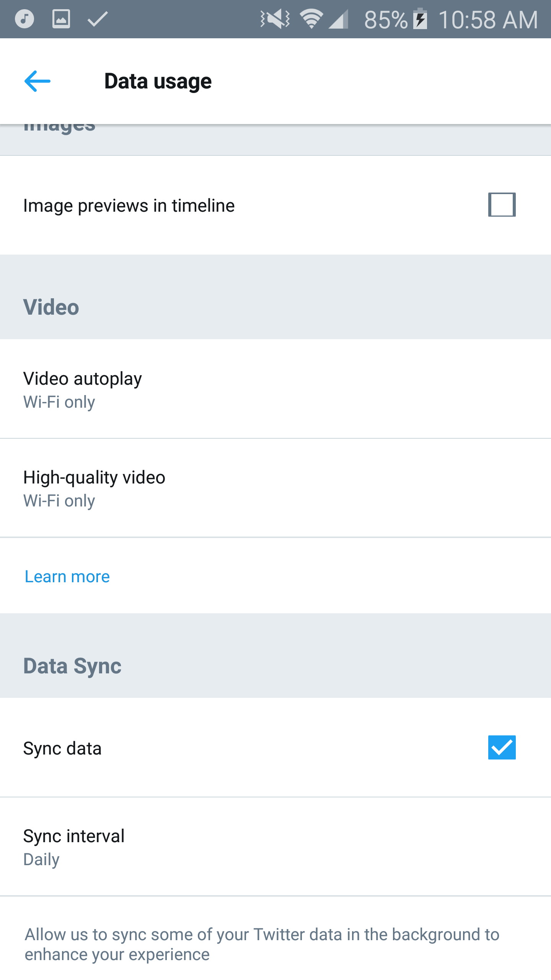Tap the Wi-Fi signal icon
Viewport: 551px width, 980px height.
coord(311,19)
